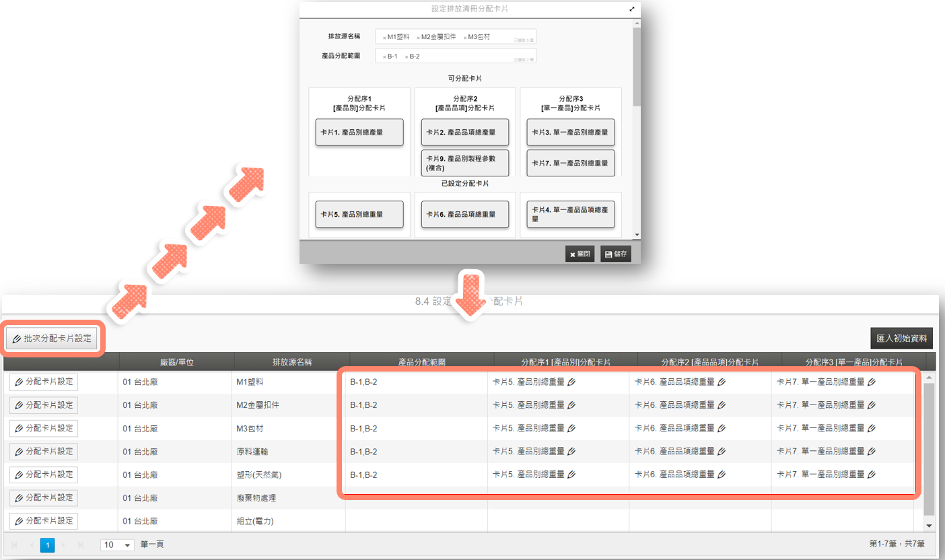Click the 批次分配卡片設定 button
The width and height of the screenshot is (945, 560).
pos(52,339)
